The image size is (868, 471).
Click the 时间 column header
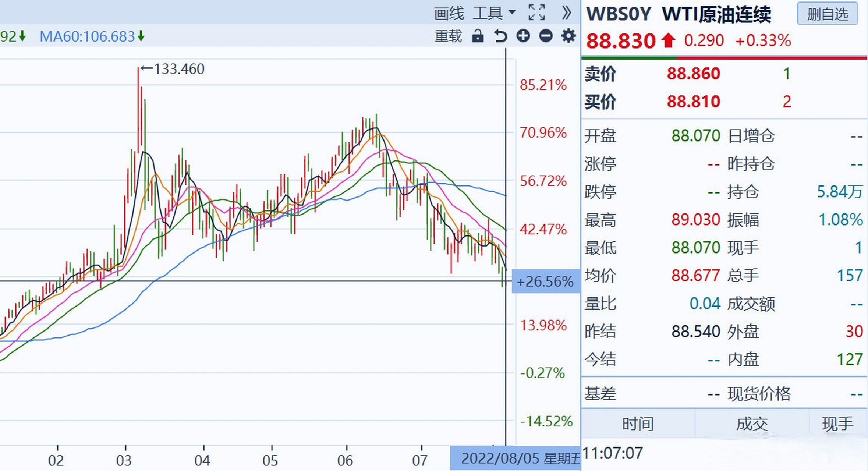638,424
